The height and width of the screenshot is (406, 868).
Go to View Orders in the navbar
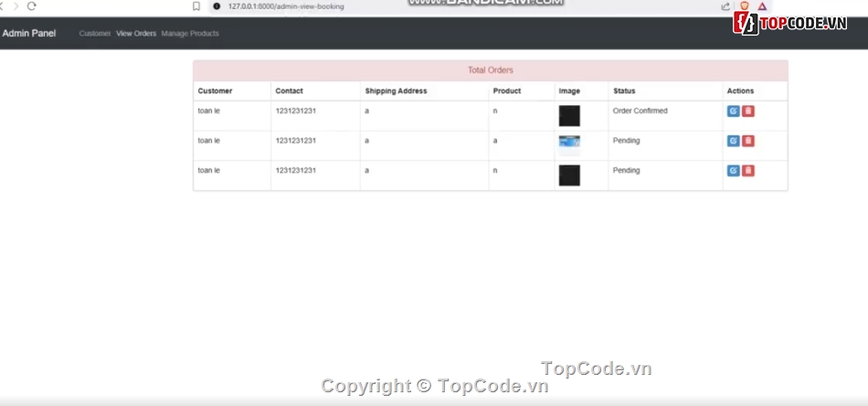(x=136, y=34)
